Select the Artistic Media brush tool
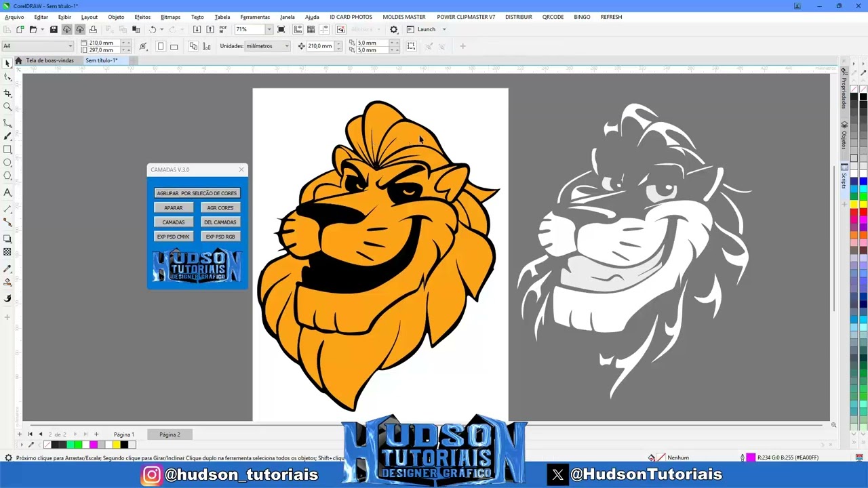The image size is (868, 488). point(7,136)
